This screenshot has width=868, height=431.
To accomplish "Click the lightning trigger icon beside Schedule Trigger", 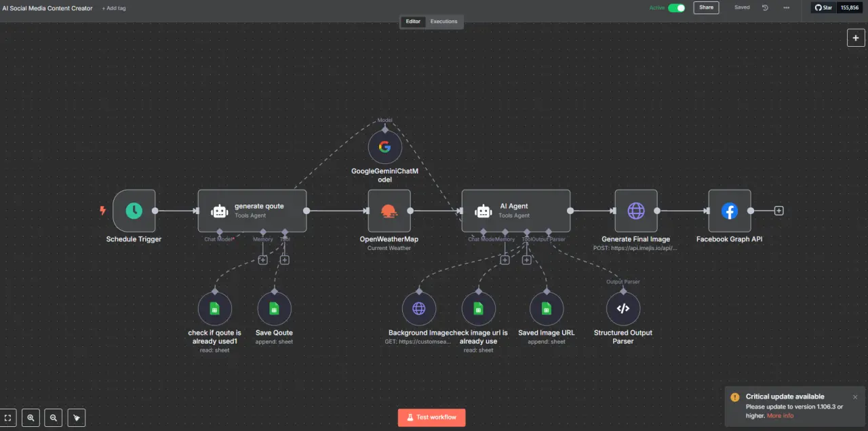I will click(103, 211).
